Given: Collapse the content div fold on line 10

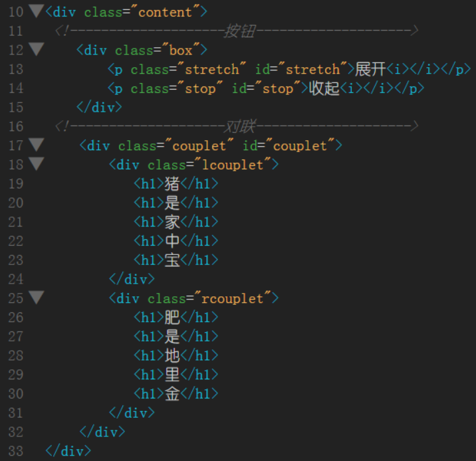Looking at the screenshot, I should tap(36, 11).
